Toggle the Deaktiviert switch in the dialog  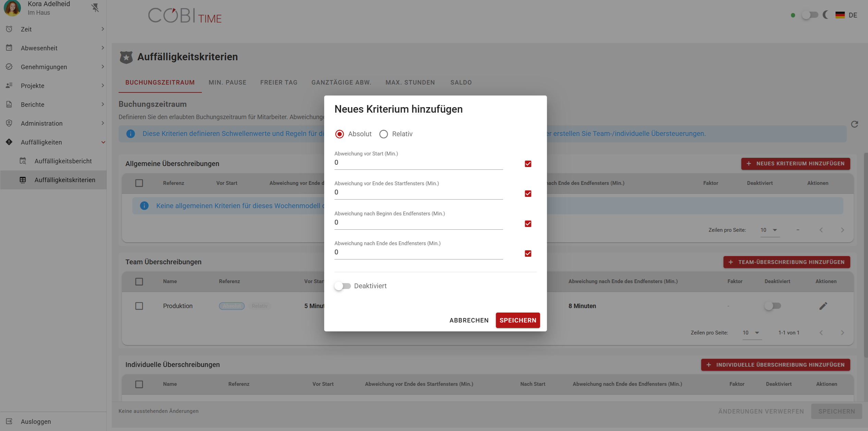click(343, 286)
